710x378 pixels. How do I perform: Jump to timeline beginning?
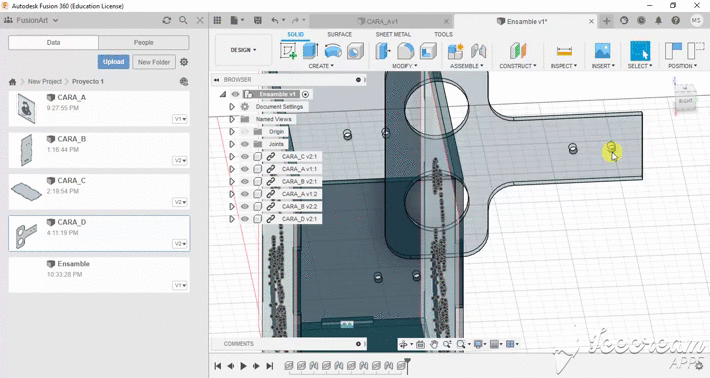pos(218,366)
